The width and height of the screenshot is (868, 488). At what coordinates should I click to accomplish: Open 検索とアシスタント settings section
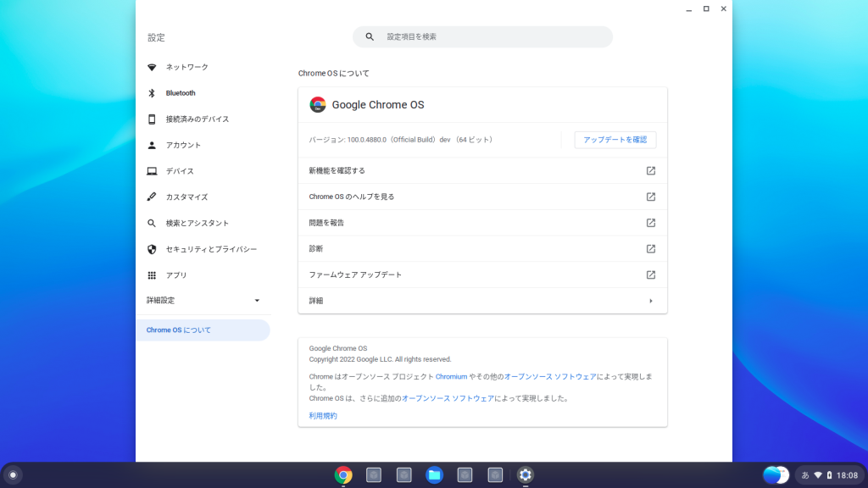pos(198,223)
